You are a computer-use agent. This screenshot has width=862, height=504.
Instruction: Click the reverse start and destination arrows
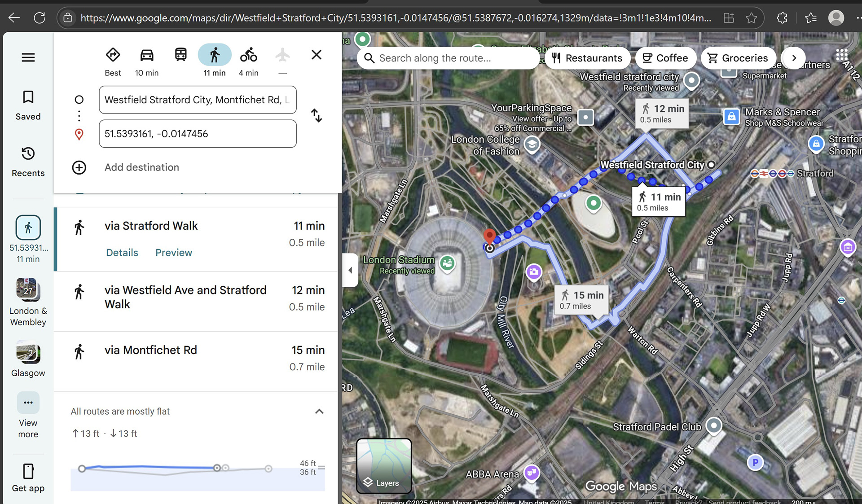(x=317, y=116)
